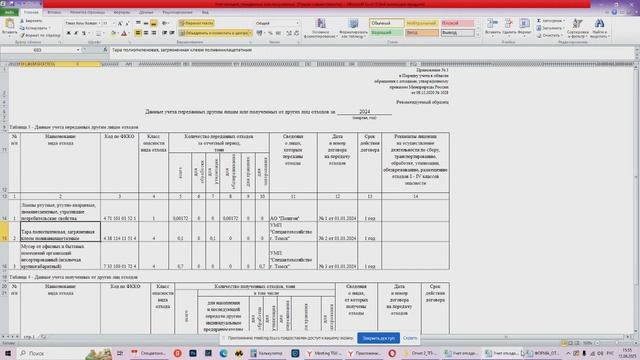Click the Format Painter brush
Viewport: 640px width, 360px height.
40,35
